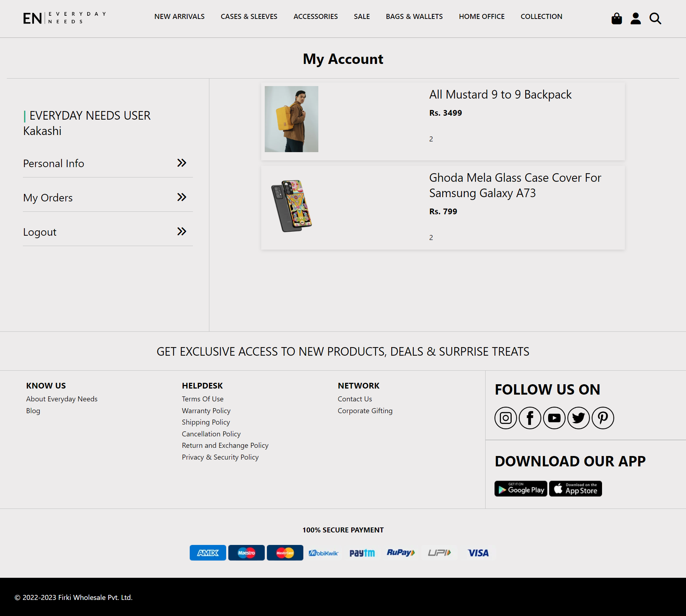686x616 pixels.
Task: Open the SALE menu item
Action: (x=362, y=16)
